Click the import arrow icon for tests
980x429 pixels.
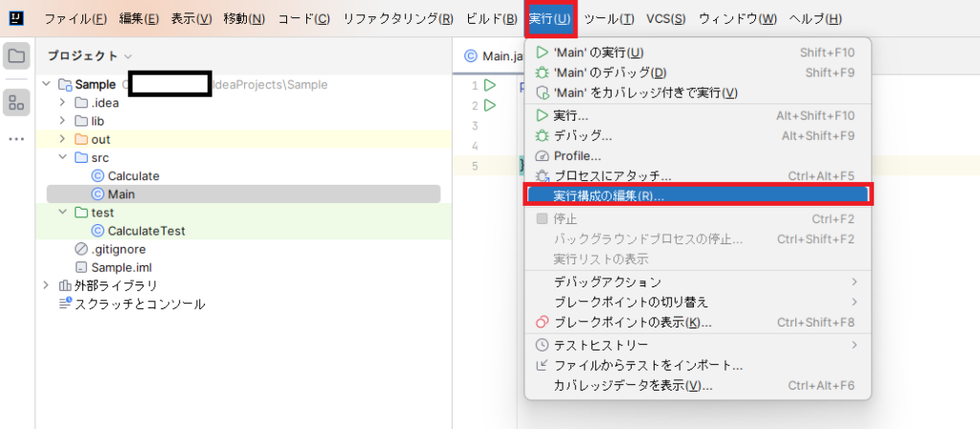[x=543, y=365]
